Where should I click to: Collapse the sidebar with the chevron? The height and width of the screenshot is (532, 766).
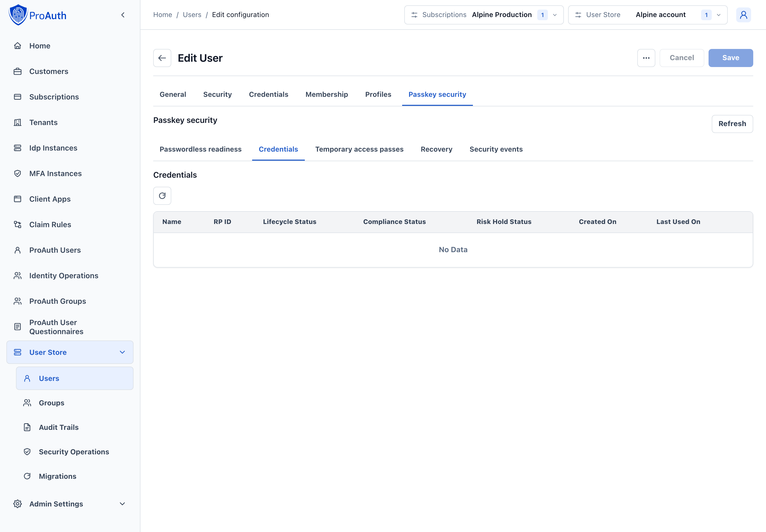pyautogui.click(x=123, y=15)
